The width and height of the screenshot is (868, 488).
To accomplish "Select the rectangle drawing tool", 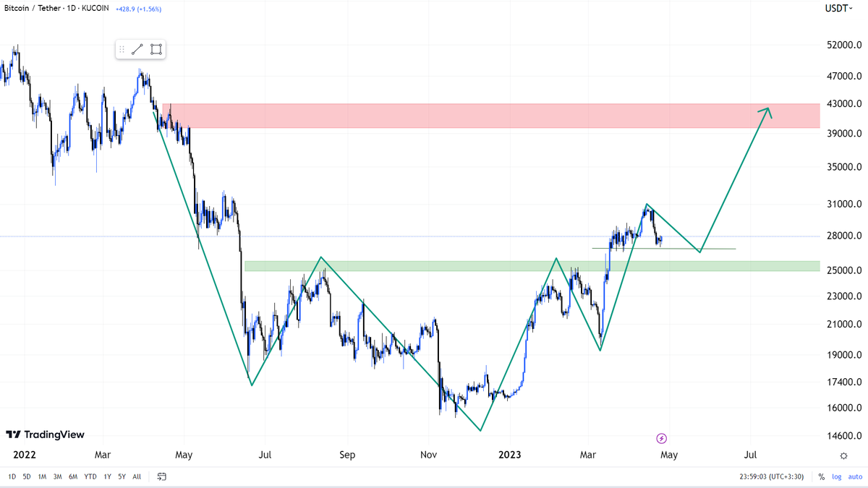I will tap(156, 49).
